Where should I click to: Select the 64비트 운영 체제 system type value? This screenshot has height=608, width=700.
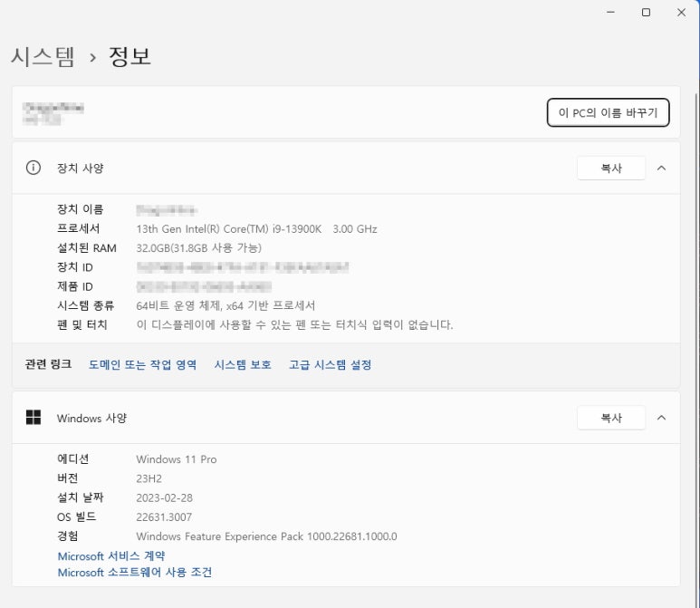(225, 305)
